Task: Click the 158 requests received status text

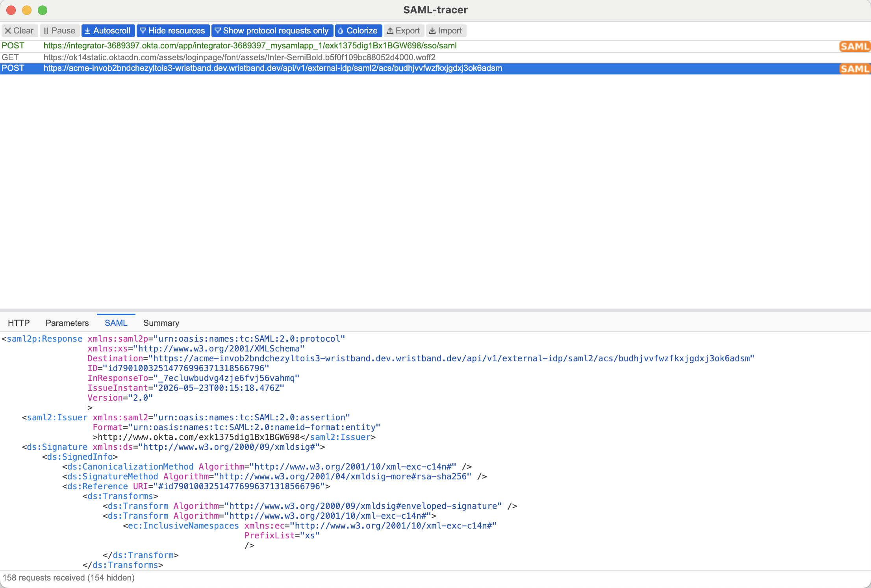Action: [x=69, y=578]
